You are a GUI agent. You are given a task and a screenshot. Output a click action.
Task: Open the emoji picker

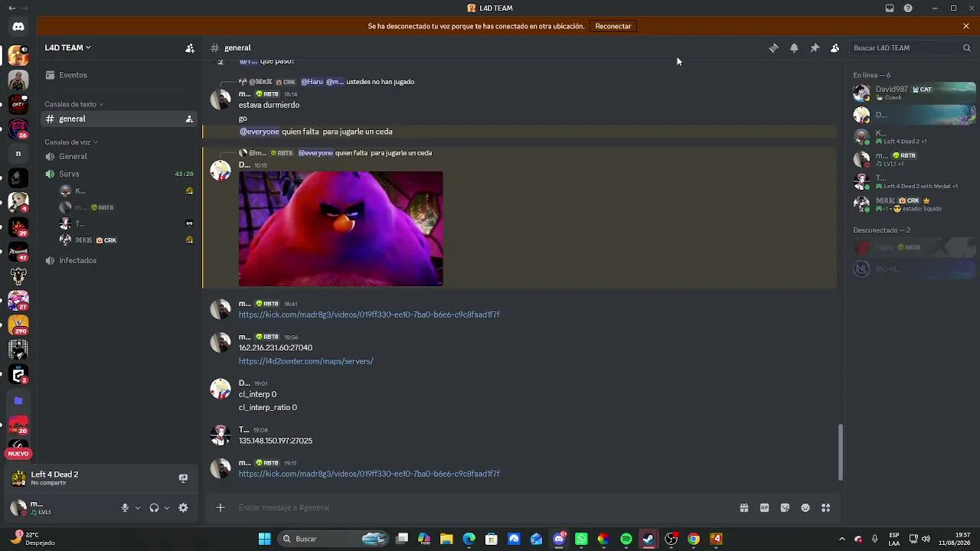[x=805, y=507]
